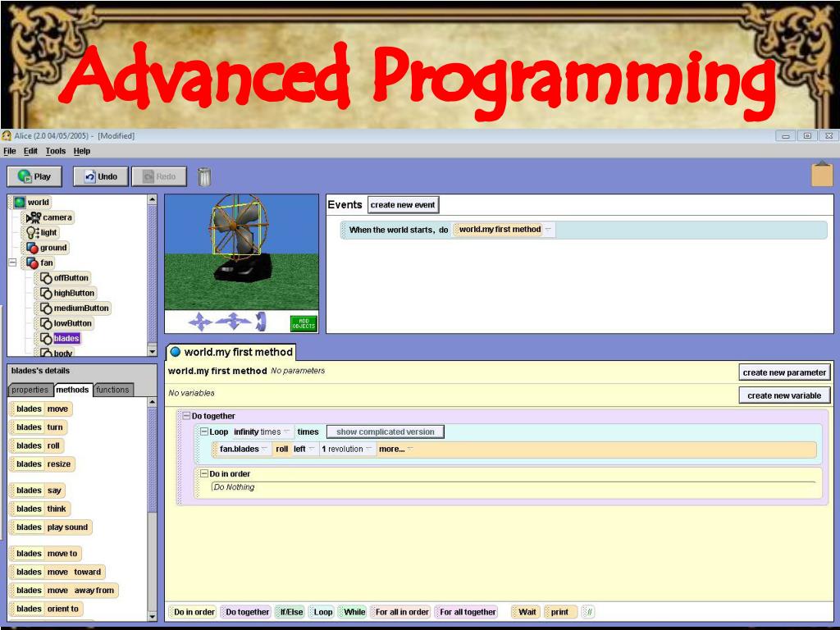Select highButton part icon
This screenshot has width=840, height=630.
[46, 293]
